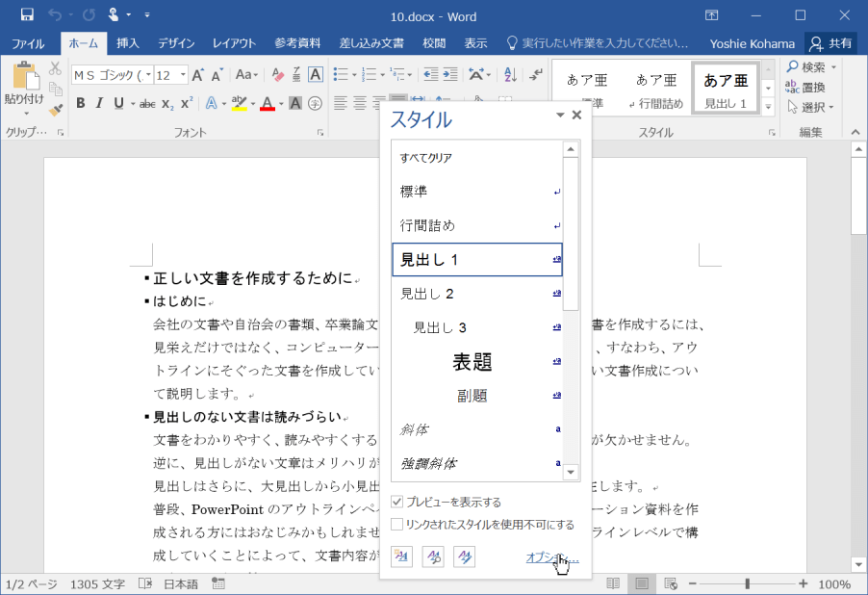This screenshot has height=595, width=868.
Task: Click the 共有 share button
Action: tap(830, 43)
